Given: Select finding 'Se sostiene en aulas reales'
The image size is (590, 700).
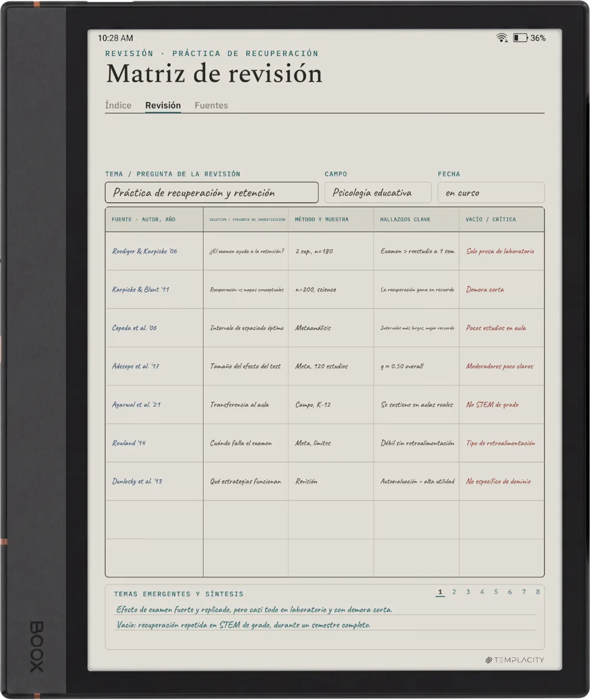Looking at the screenshot, I should point(417,405).
